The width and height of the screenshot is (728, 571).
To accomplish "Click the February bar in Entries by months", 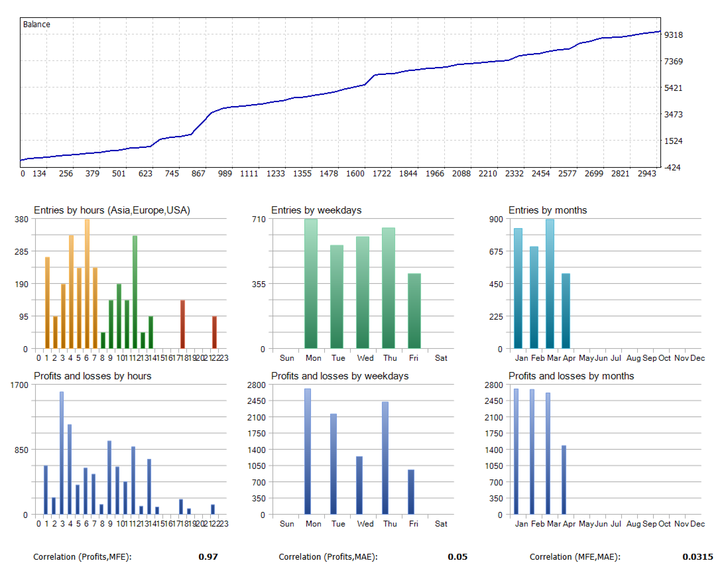I will (x=534, y=298).
